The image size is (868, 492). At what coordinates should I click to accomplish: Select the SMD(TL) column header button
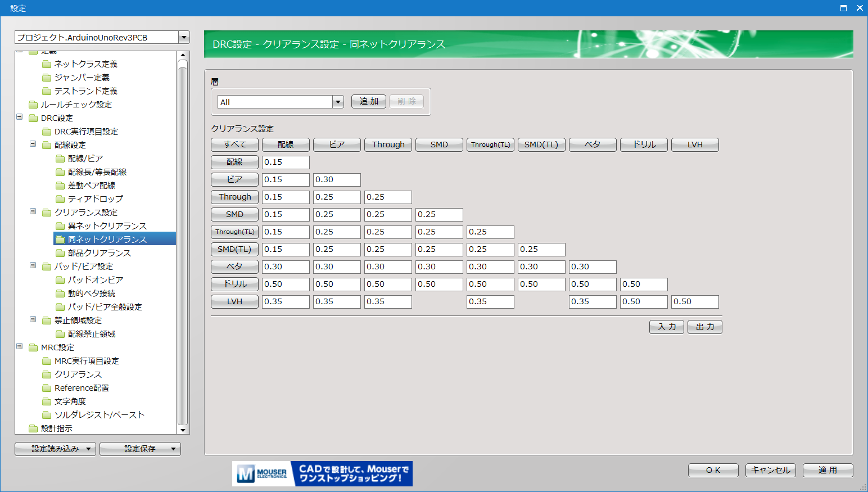[541, 145]
